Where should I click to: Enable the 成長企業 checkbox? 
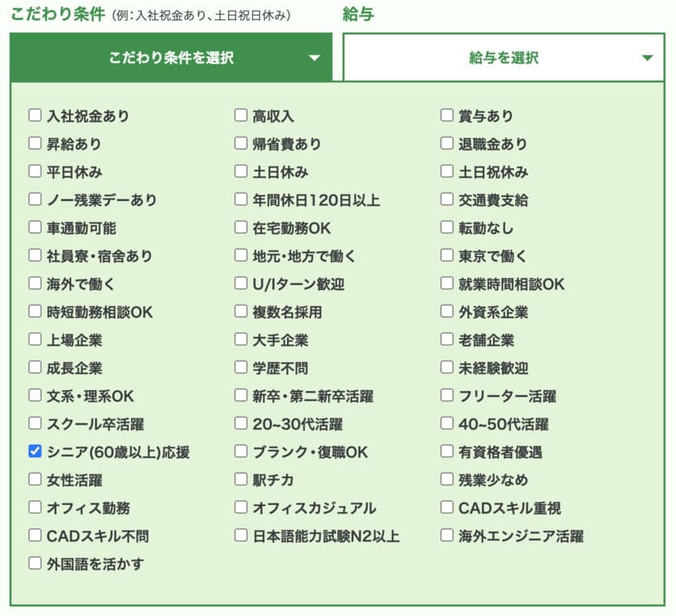pos(35,367)
